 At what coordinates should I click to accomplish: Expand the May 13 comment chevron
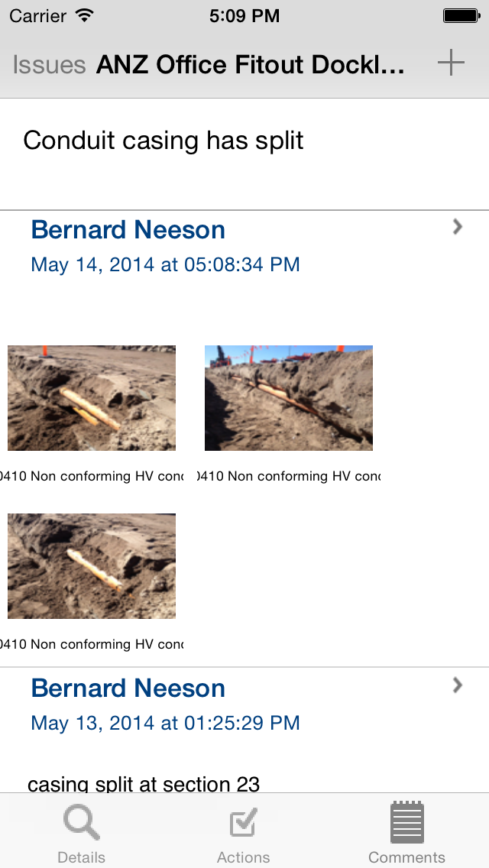458,685
